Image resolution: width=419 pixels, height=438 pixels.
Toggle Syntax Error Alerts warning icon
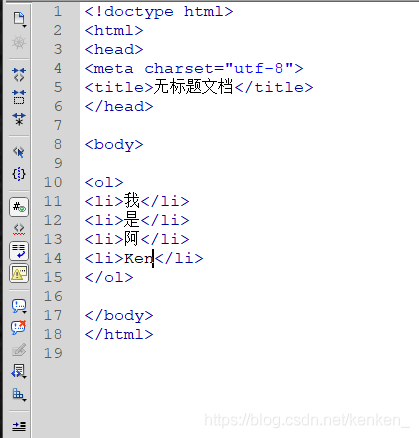pos(19,273)
